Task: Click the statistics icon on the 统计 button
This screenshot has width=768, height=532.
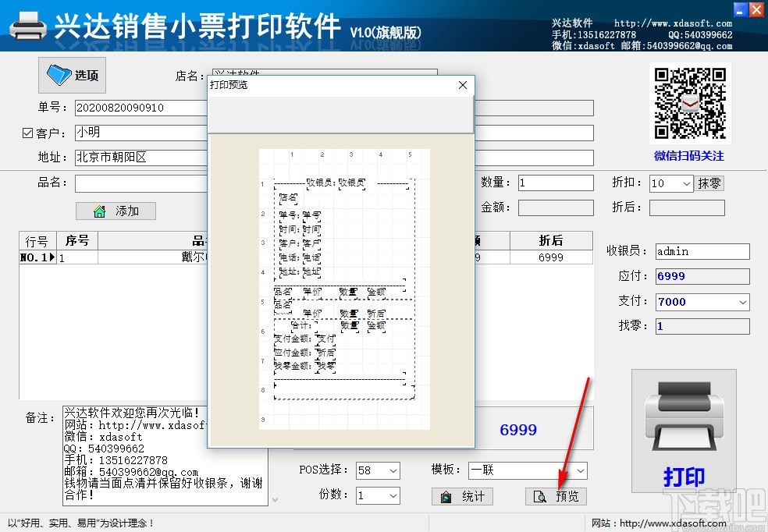Action: [x=447, y=496]
